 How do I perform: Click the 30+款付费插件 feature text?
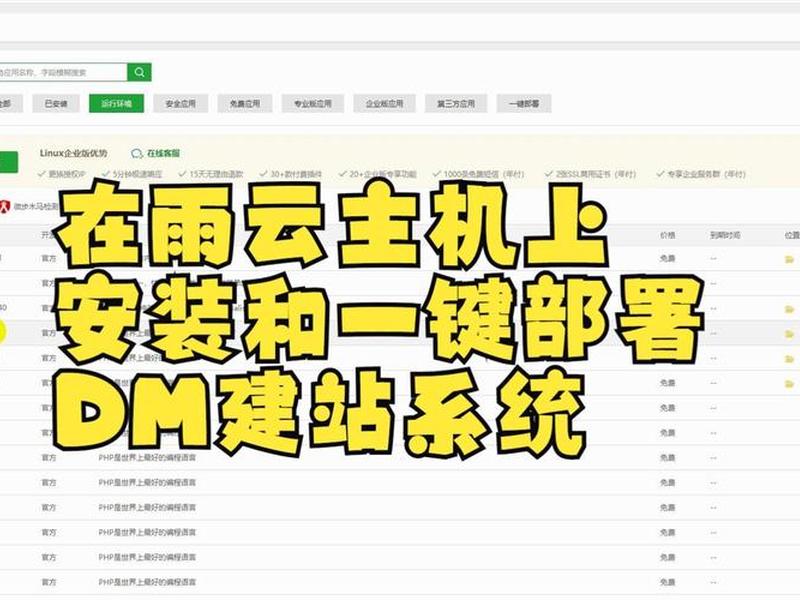[x=296, y=174]
